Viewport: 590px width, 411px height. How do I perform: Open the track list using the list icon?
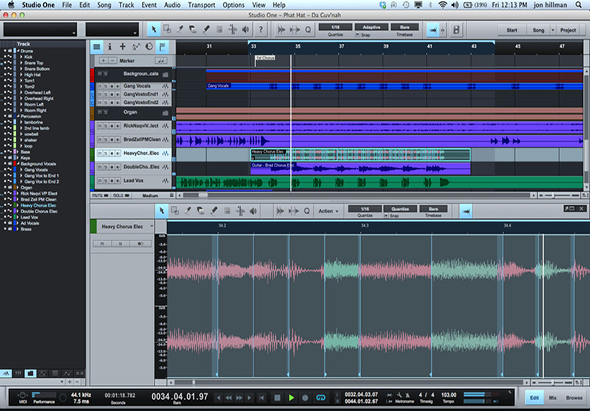[x=97, y=47]
